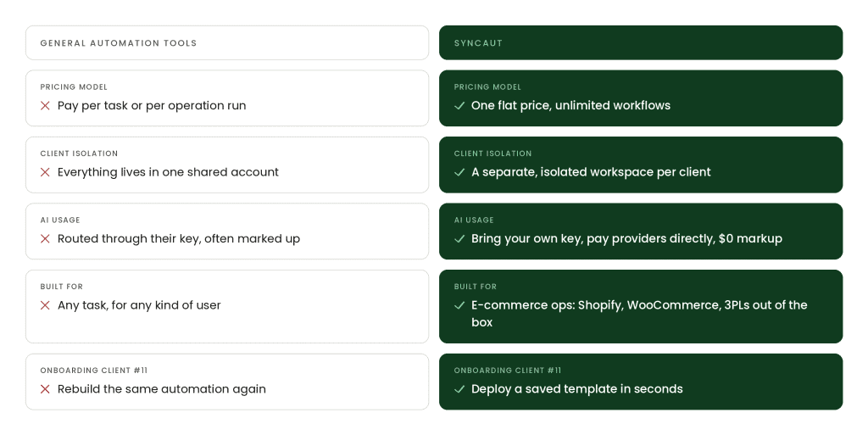Click the checkmark beside Bring your own key
The width and height of the screenshot is (868, 435).
(459, 238)
